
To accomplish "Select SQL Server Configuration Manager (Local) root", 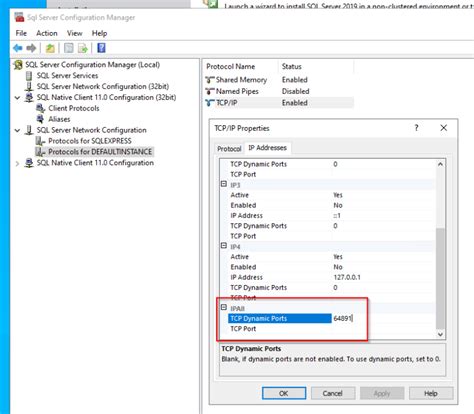I will click(92, 65).
